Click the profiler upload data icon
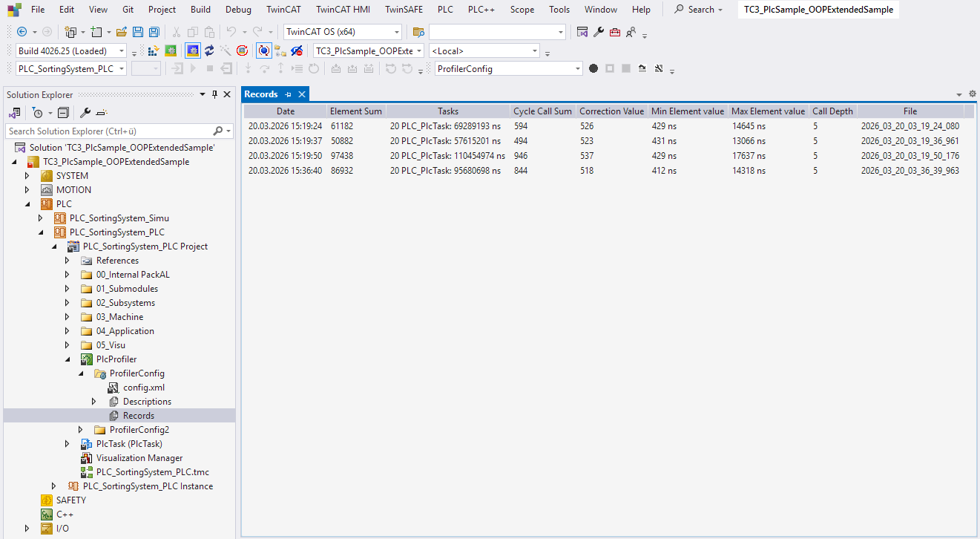Viewport: 980px width, 539px height. pyautogui.click(x=642, y=68)
